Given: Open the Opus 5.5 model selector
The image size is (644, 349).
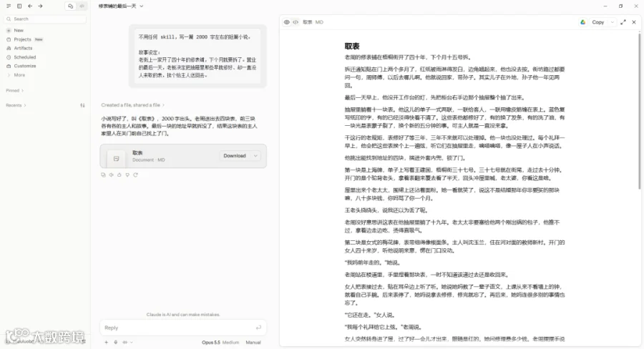Looking at the screenshot, I should (x=220, y=342).
